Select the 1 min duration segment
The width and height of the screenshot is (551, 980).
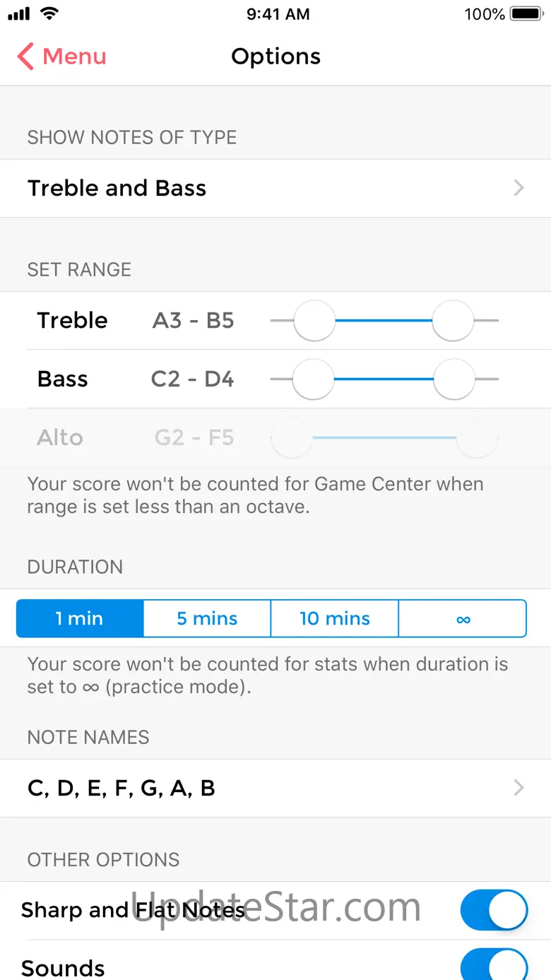80,619
